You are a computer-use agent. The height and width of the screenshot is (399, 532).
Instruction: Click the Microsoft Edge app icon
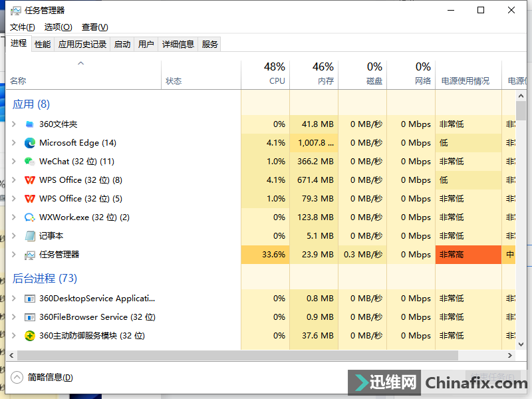click(x=30, y=143)
